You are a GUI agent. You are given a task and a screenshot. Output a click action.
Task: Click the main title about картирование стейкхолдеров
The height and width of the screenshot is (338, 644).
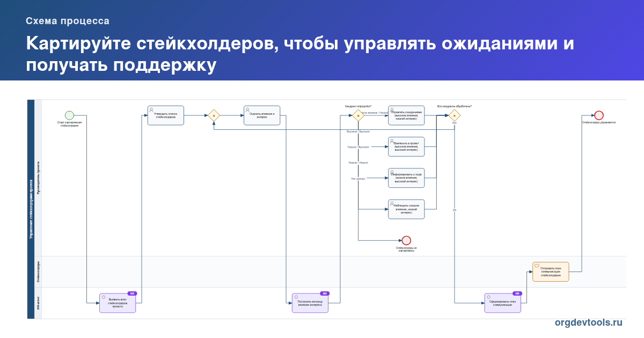(300, 54)
